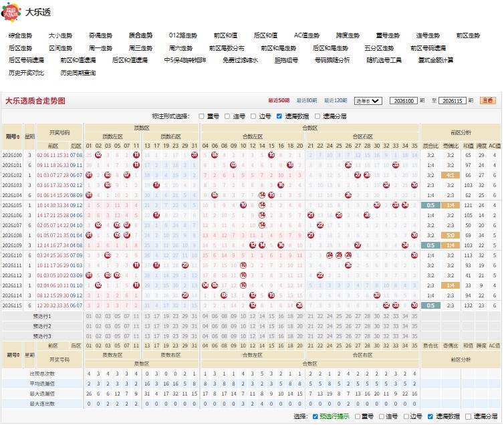Open 后区和尾走势 page
Viewport: 504px width, 425px height.
pyautogui.click(x=330, y=48)
